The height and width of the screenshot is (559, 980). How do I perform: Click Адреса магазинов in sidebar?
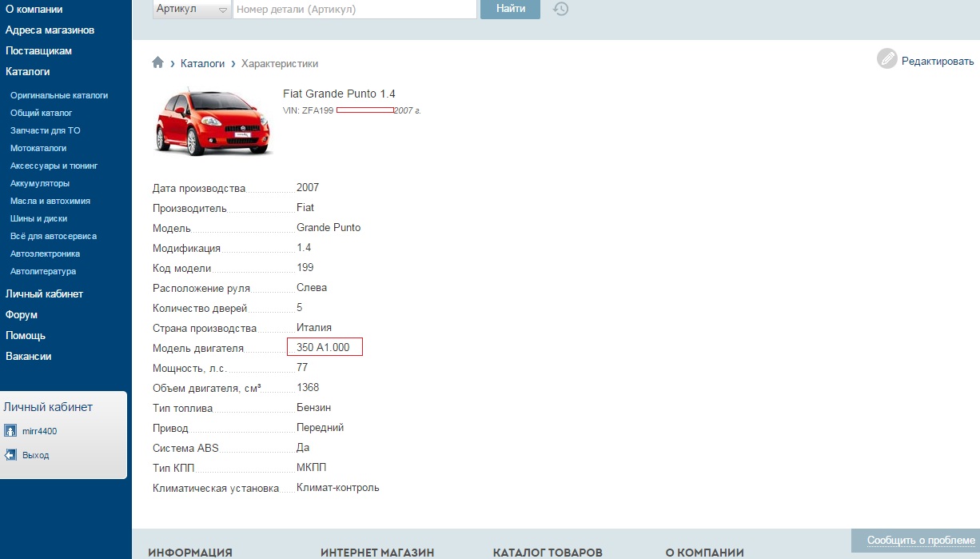click(50, 30)
